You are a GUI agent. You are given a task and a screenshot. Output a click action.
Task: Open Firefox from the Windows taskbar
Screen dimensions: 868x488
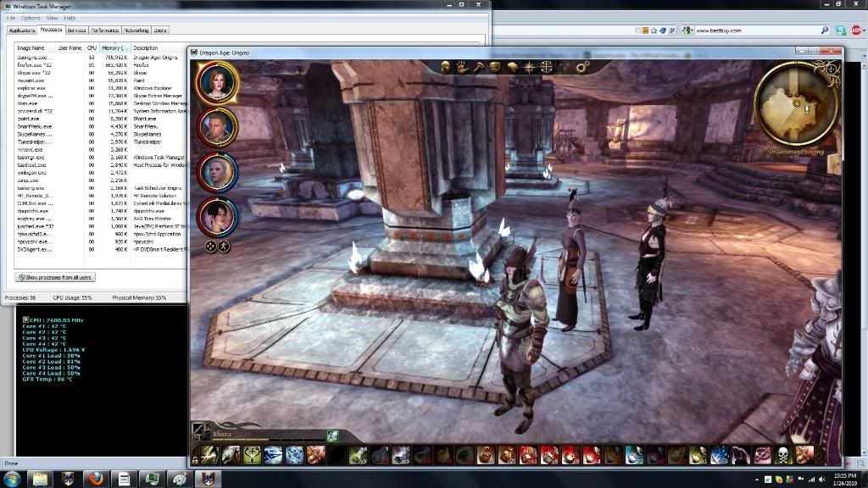[94, 479]
